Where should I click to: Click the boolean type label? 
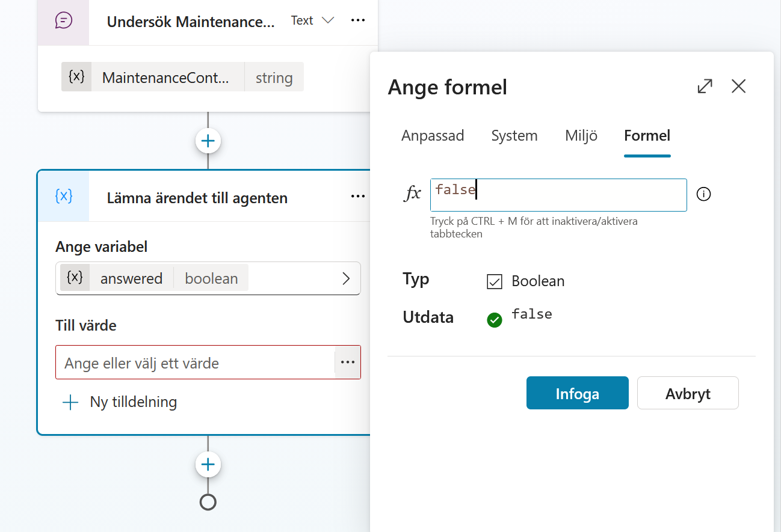pyautogui.click(x=211, y=279)
